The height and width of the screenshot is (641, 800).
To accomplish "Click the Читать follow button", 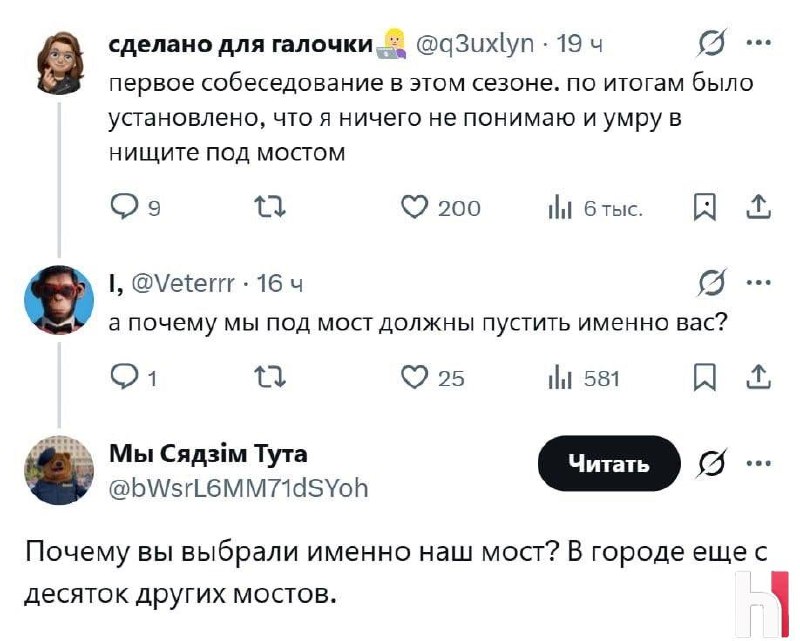I will coord(609,463).
